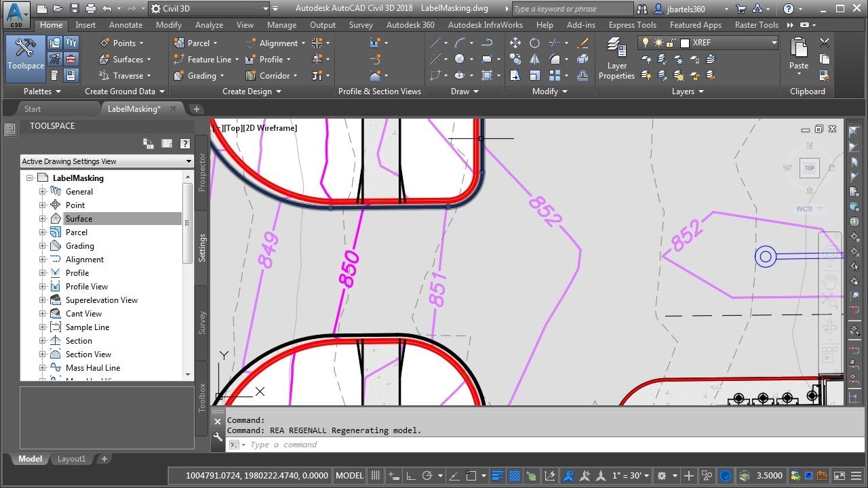This screenshot has width=868, height=488.
Task: Expand the Create Design panel
Action: click(252, 91)
